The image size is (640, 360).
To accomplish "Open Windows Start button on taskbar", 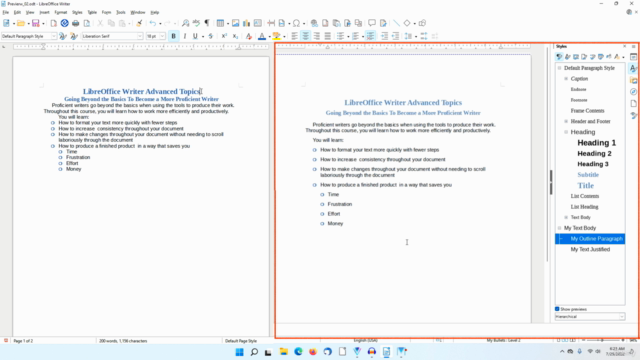I will (240, 352).
